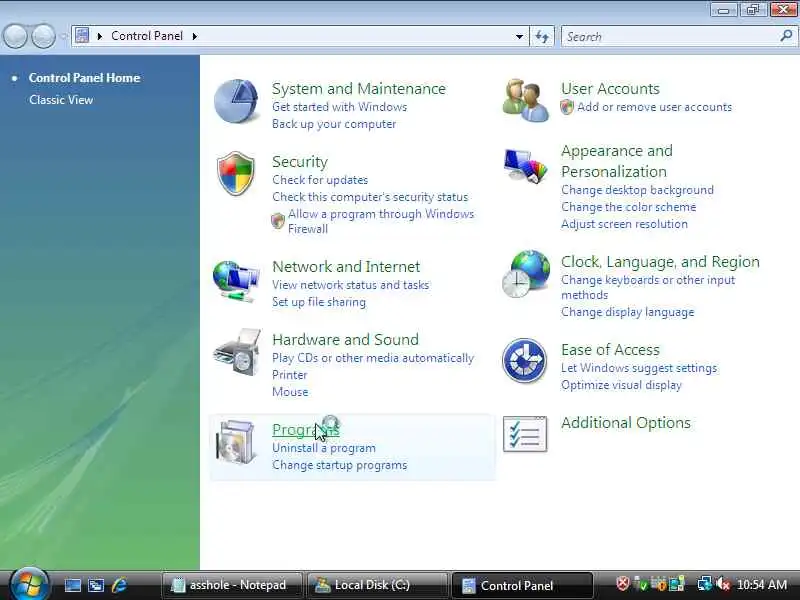The height and width of the screenshot is (600, 800).
Task: Click the Hardware and Sound printer icon
Action: click(238, 352)
